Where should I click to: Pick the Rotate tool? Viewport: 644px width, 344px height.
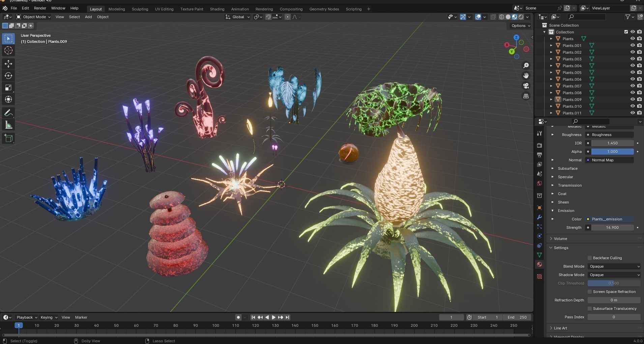point(8,76)
